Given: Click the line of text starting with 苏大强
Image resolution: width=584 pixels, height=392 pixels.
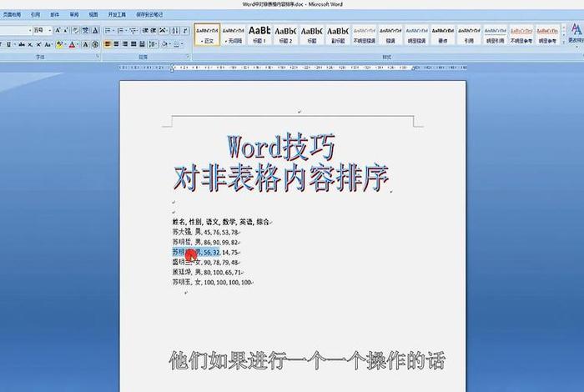Looking at the screenshot, I should pos(194,232).
